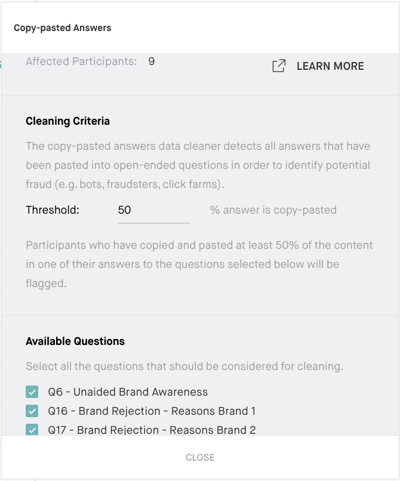This screenshot has width=400, height=481.
Task: Open the LEARN MORE link
Action: [x=330, y=66]
